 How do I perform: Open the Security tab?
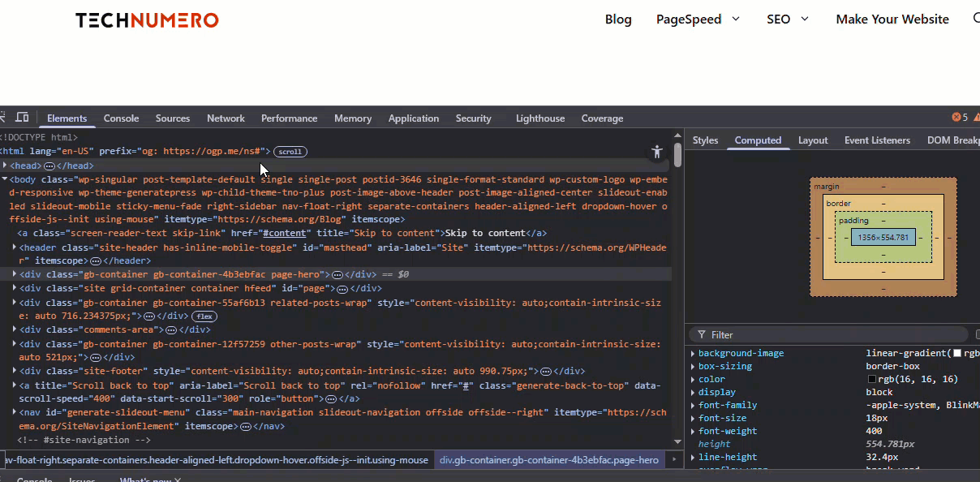(474, 118)
